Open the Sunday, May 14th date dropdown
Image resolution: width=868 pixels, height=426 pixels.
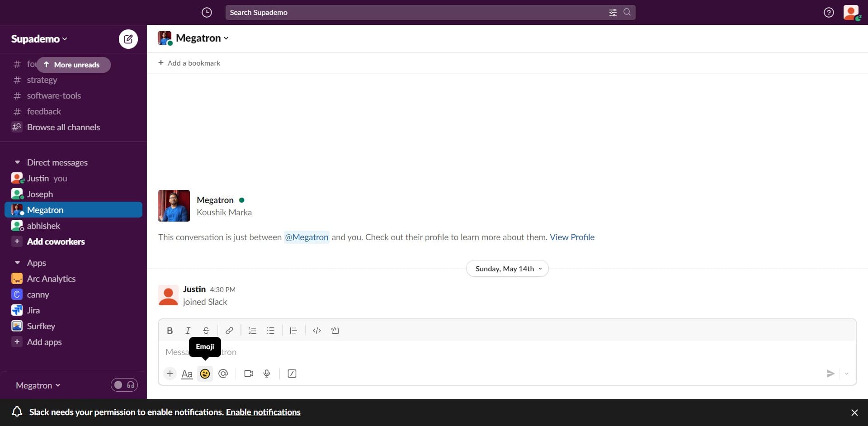pyautogui.click(x=507, y=268)
